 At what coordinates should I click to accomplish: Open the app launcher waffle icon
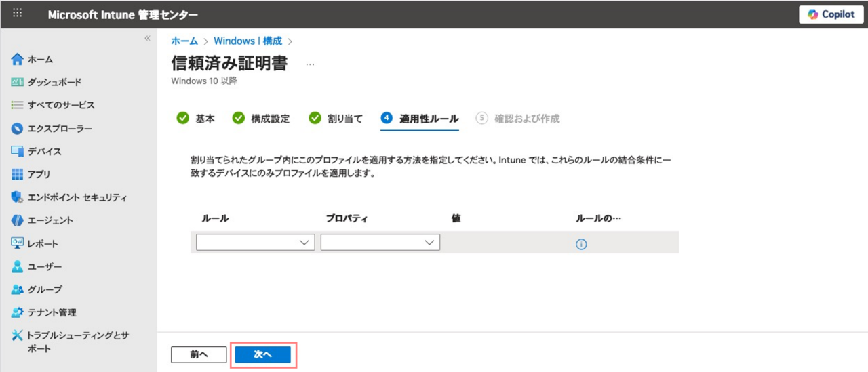click(x=18, y=14)
